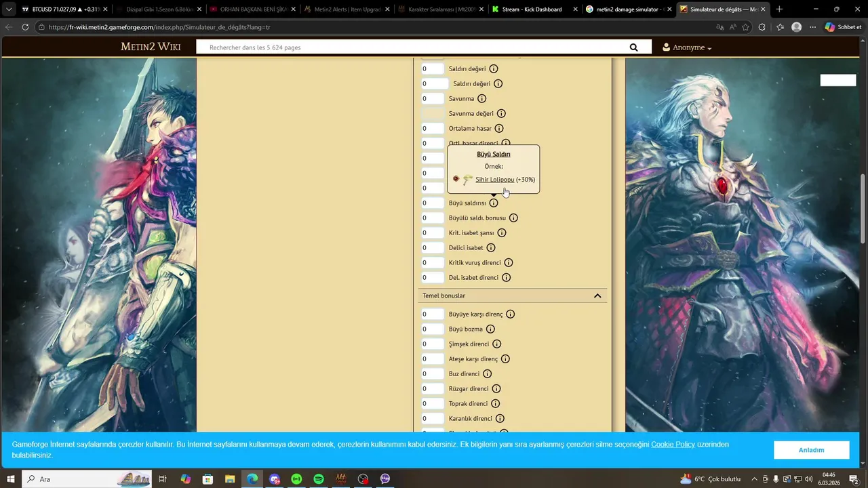Click the Büyü Saldırı tooltip heading link
Screen dimensions: 868x488
click(493, 155)
